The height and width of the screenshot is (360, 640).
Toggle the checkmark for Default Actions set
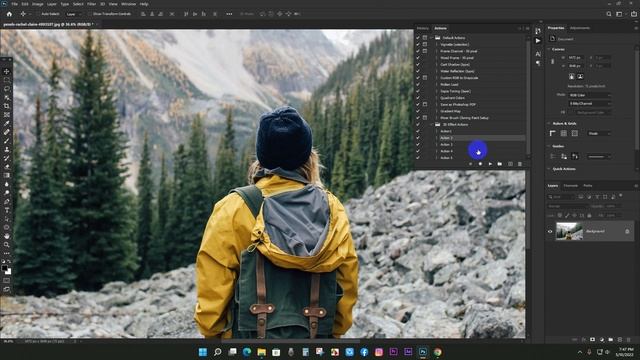[418, 38]
